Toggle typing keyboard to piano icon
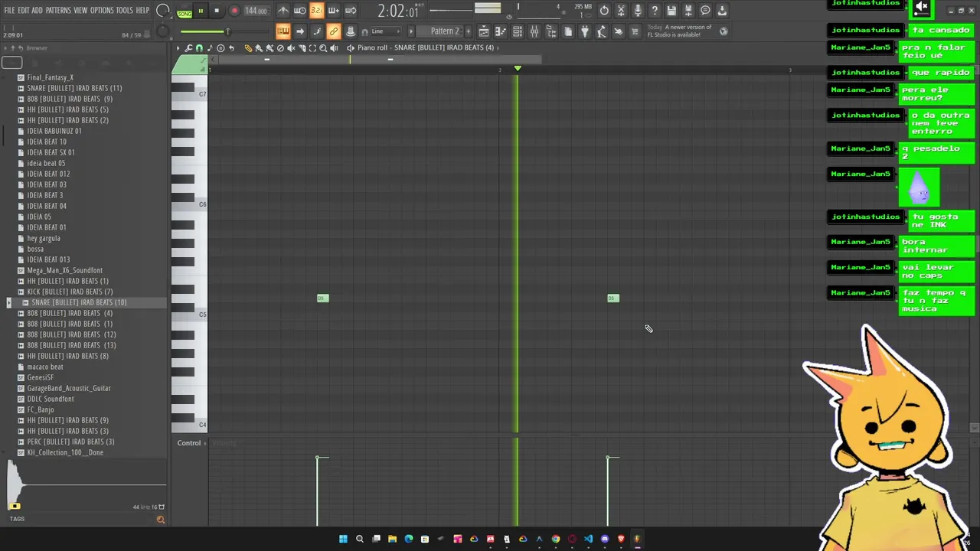Screen dimensions: 980x551 (283, 31)
